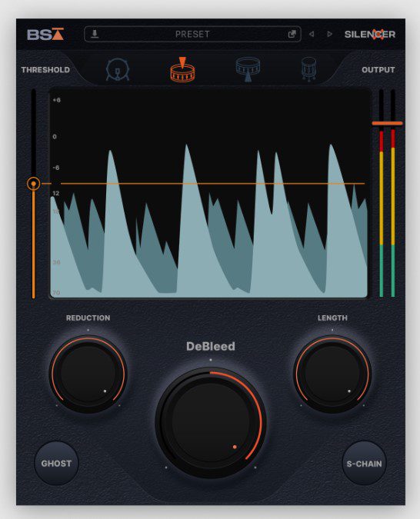Click the OUTPUT label

(x=378, y=70)
